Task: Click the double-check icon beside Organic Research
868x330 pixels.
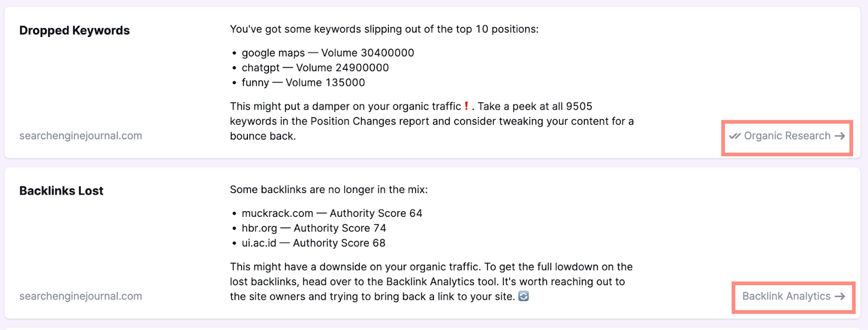Action: coord(735,136)
